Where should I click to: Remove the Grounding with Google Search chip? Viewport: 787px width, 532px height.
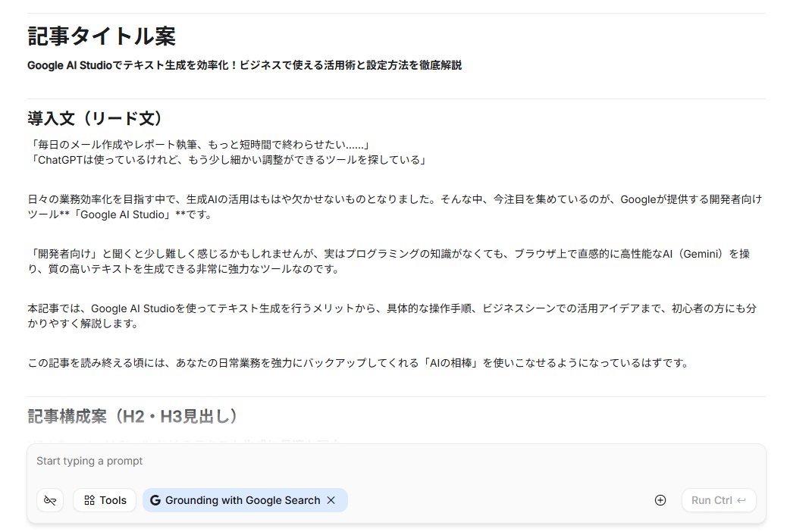point(331,500)
